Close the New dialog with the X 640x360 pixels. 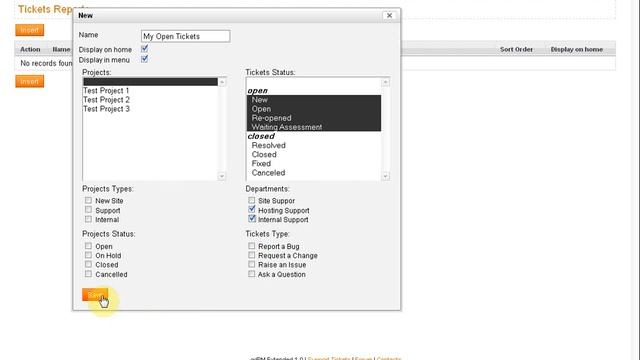point(389,15)
